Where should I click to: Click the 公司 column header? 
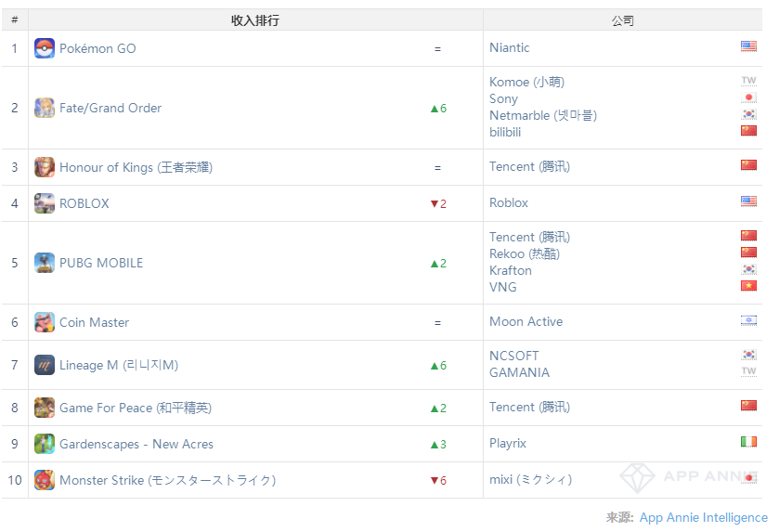(622, 19)
